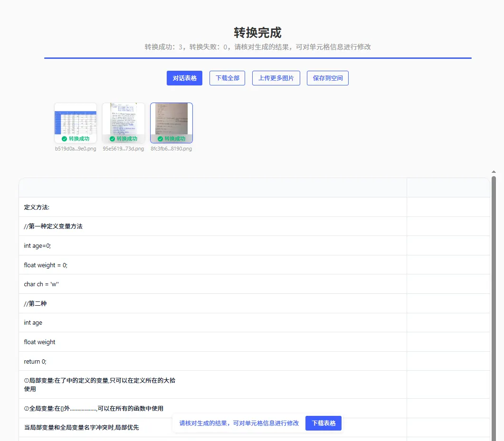Viewport: 504px width, 441px height.
Task: Click file name 8fc3fb6...8190.png
Action: (x=171, y=149)
